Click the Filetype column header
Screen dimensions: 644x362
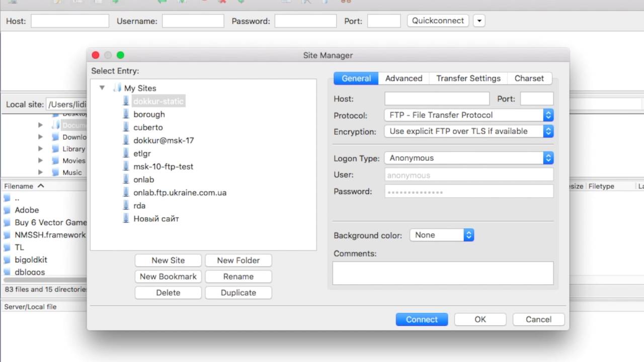[601, 186]
